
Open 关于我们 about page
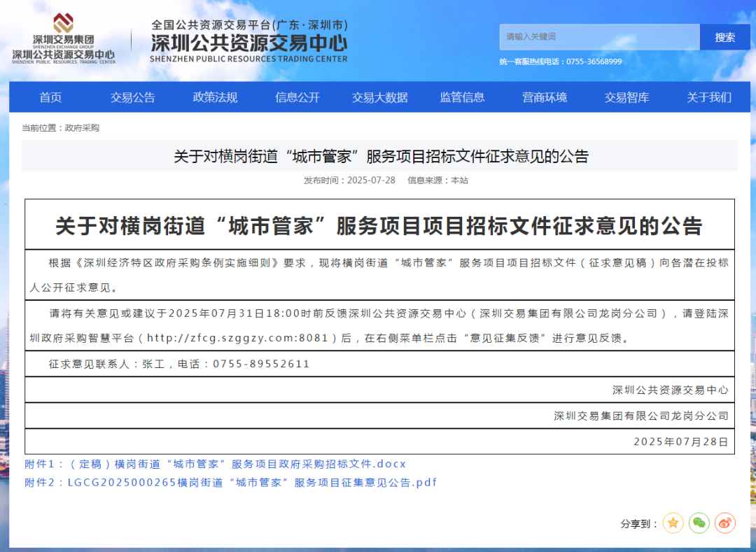tap(708, 97)
